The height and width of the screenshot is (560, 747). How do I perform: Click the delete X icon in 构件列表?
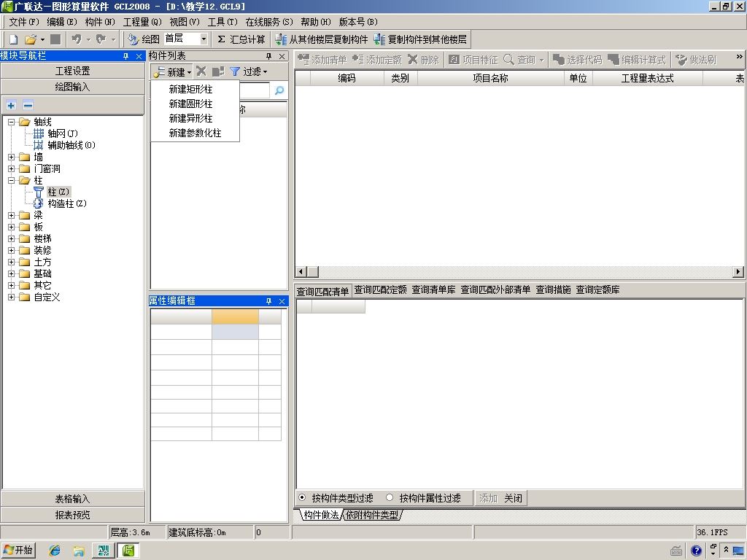[x=201, y=71]
